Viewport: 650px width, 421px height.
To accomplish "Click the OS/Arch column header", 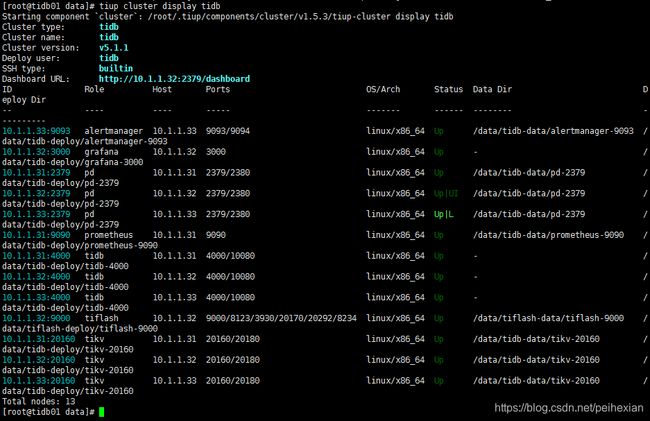I will tap(383, 89).
